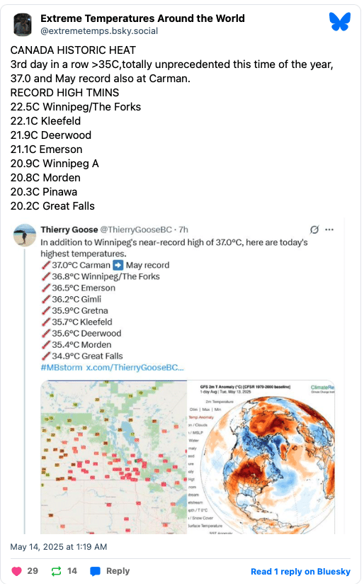
Task: Repost using the green arrows icon
Action: 56,571
